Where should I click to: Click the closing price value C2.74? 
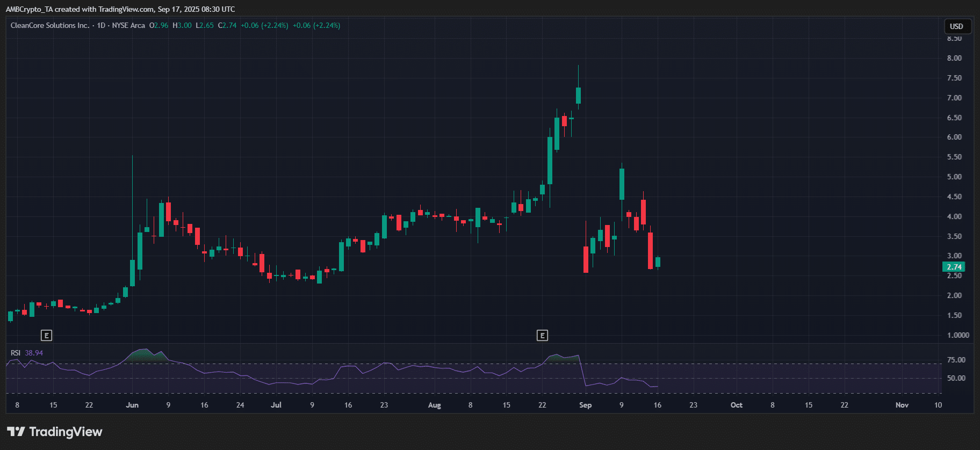tap(227, 25)
